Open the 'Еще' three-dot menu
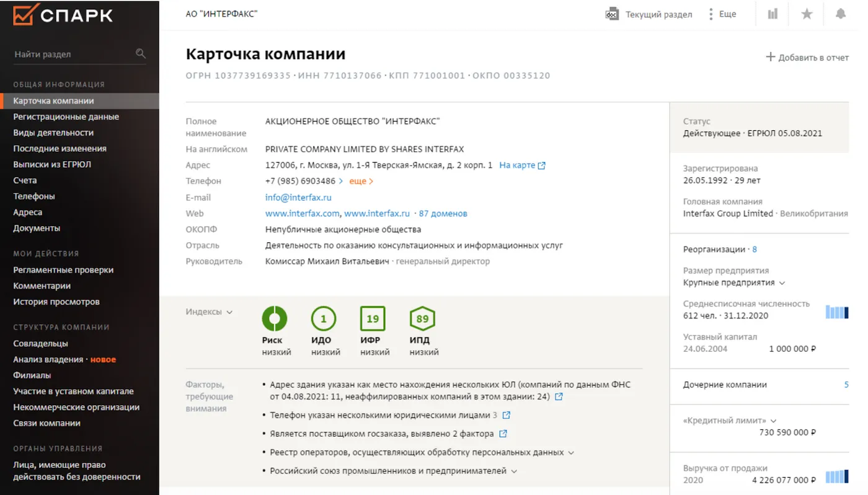This screenshot has height=495, width=868. pyautogui.click(x=711, y=14)
